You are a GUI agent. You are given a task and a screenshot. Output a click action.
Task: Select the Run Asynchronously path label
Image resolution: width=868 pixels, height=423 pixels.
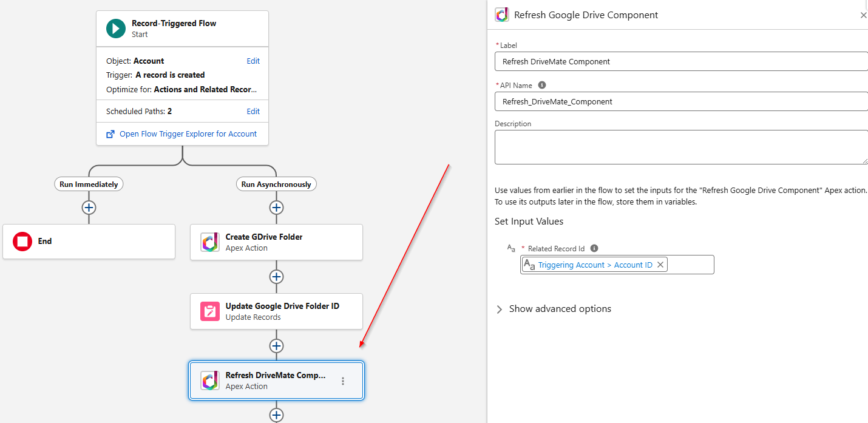pos(276,184)
